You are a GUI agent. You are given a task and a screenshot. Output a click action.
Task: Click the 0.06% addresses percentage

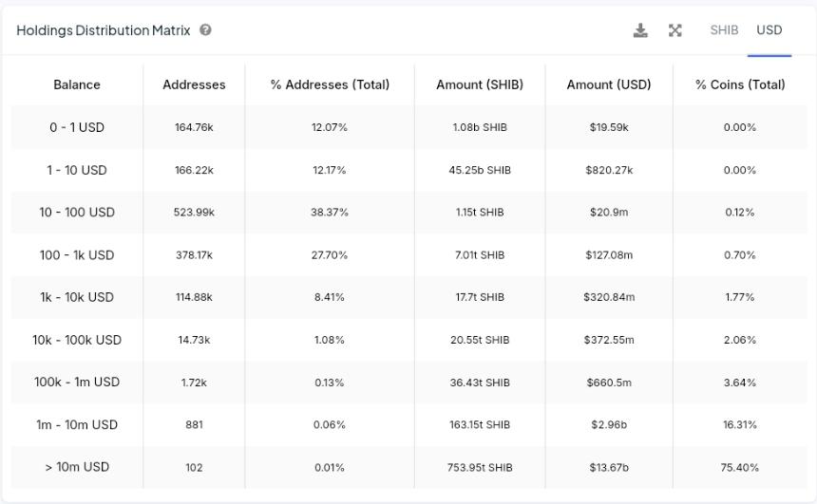[330, 425]
